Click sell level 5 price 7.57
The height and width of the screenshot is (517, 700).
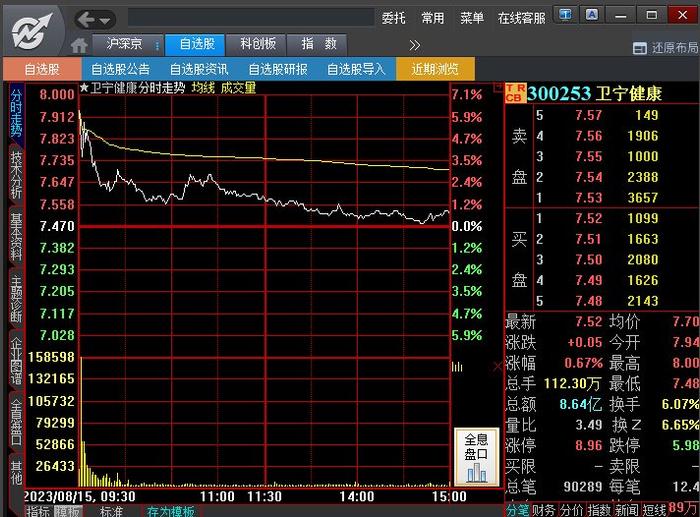(588, 115)
